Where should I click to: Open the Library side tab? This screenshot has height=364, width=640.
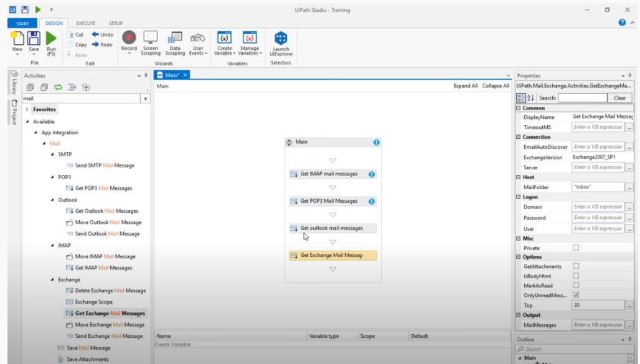(14, 83)
